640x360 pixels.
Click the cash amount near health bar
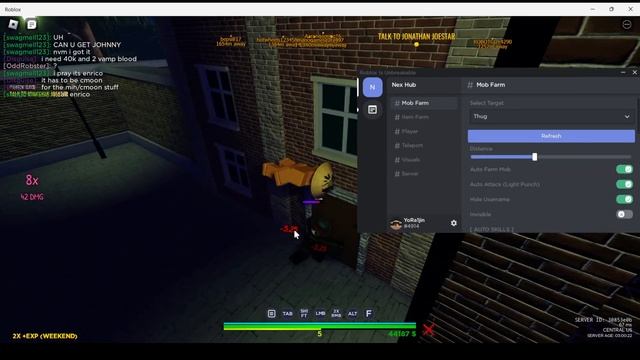402,334
